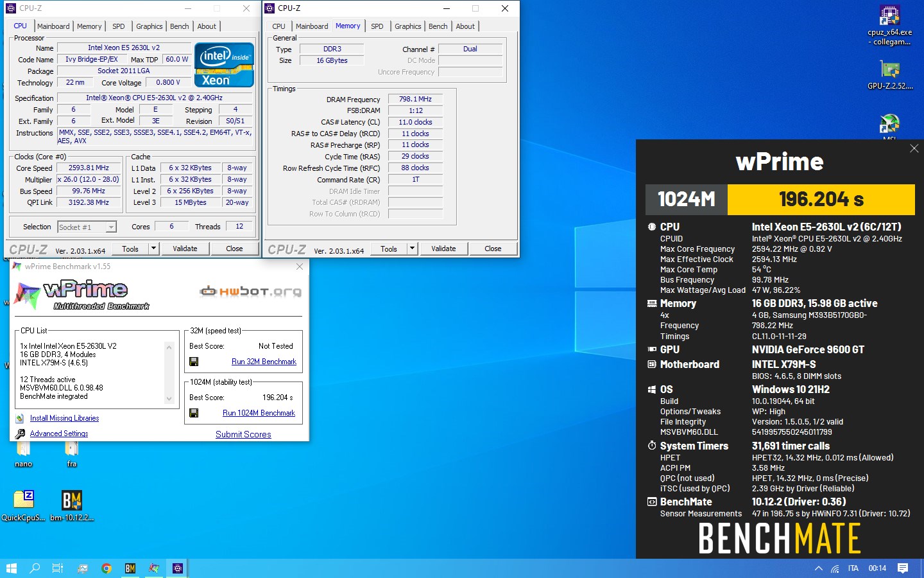Click hwbot.org logo in wPrime
This screenshot has width=924, height=578.
point(250,292)
